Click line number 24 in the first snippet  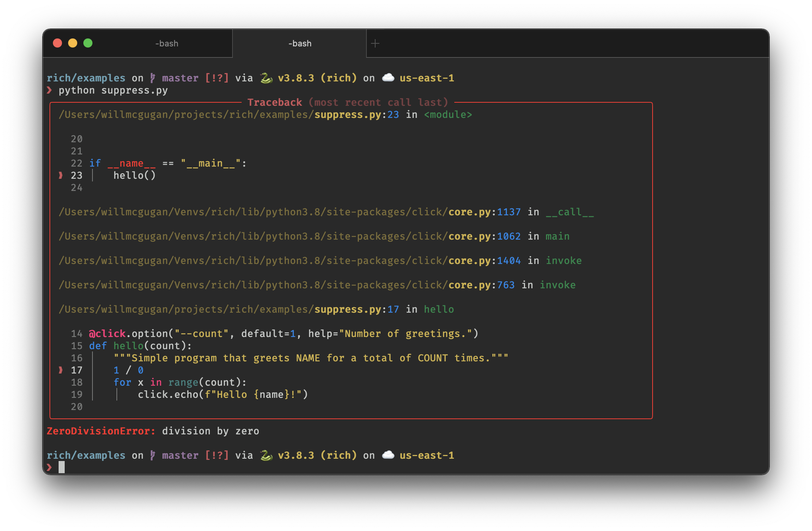pos(76,188)
